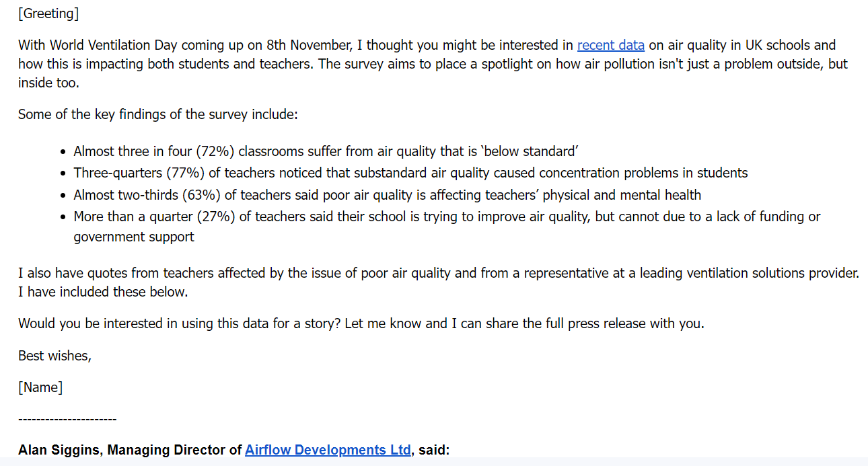
Task: Click the 77% of teachers bullet point
Action: click(x=410, y=173)
